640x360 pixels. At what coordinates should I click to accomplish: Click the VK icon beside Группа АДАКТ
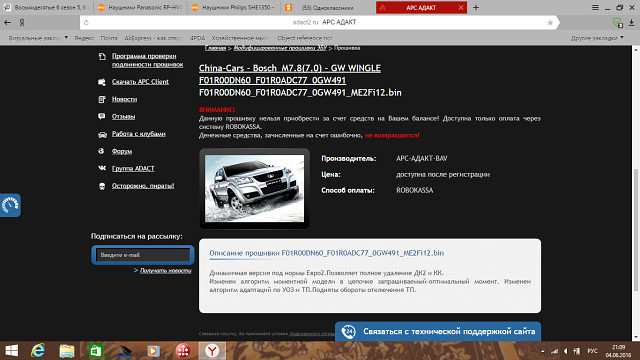102,168
